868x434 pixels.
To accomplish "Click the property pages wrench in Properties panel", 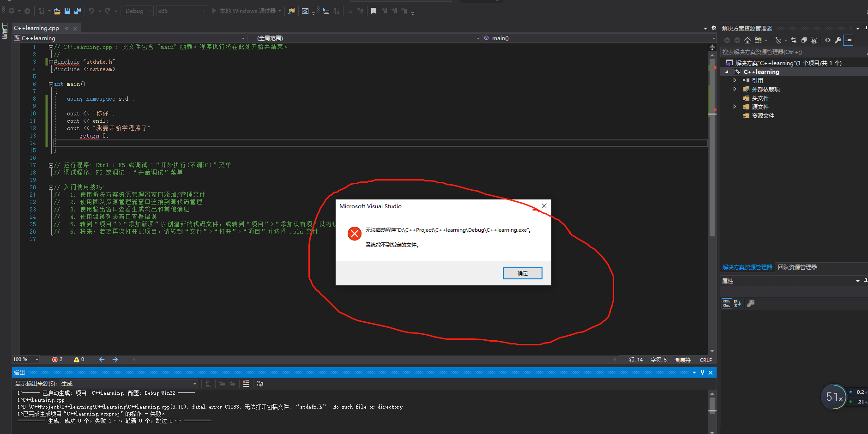I will pos(751,303).
